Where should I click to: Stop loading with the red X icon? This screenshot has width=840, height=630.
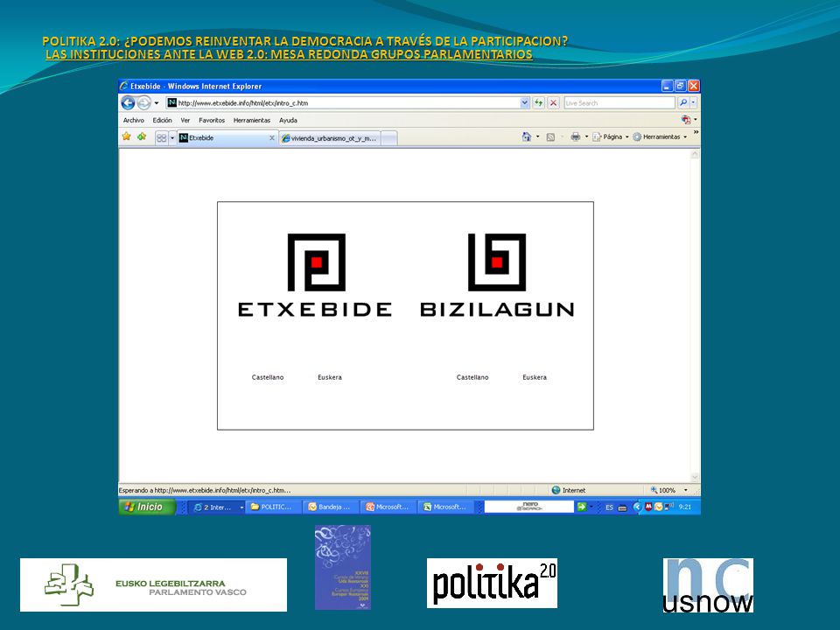(x=553, y=103)
